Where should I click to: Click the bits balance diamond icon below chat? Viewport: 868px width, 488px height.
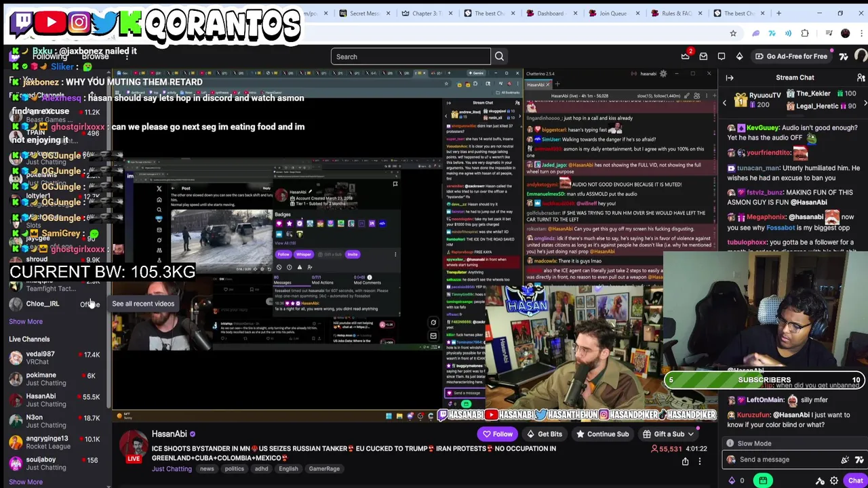(732, 481)
